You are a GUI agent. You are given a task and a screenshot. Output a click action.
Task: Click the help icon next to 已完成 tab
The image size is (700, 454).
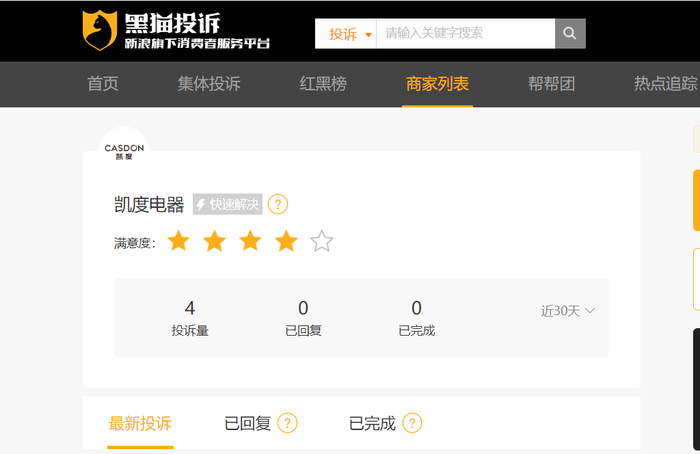pyautogui.click(x=412, y=423)
